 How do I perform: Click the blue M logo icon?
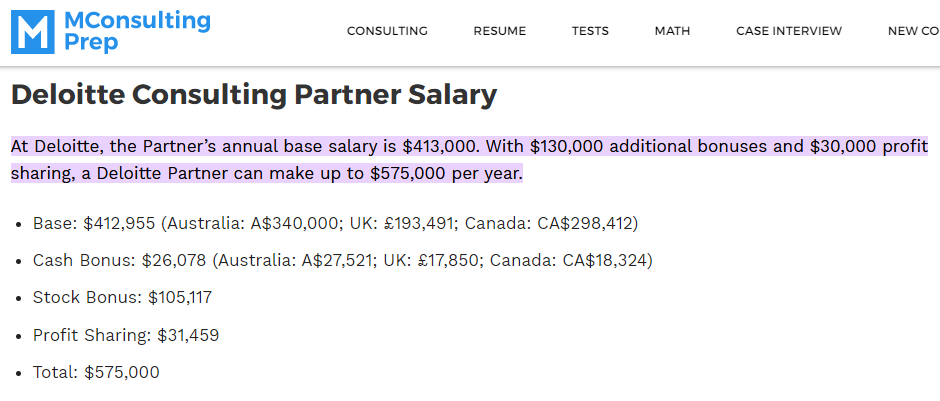[x=32, y=32]
